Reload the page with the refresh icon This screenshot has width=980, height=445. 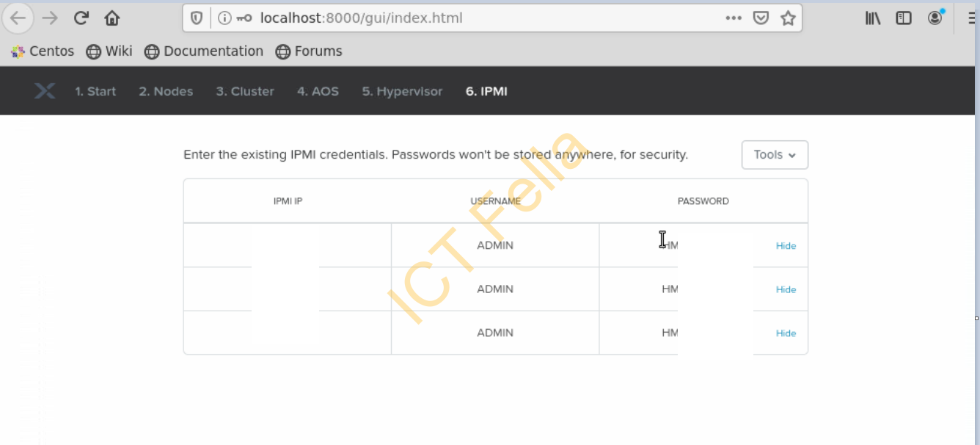pyautogui.click(x=81, y=18)
